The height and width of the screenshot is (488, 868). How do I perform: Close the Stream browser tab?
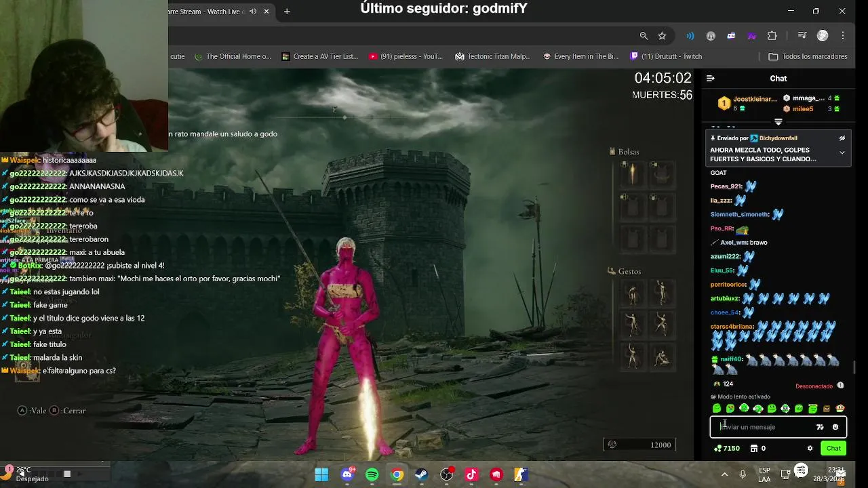pos(267,12)
